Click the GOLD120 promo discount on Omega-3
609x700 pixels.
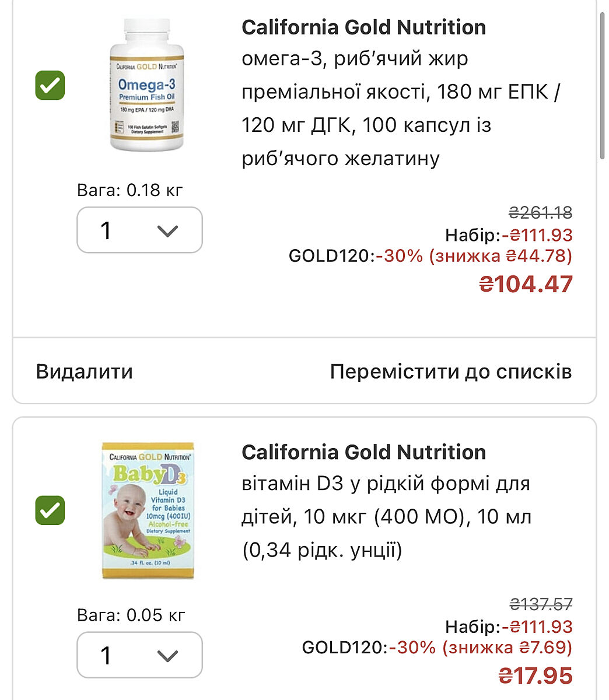pyautogui.click(x=430, y=256)
